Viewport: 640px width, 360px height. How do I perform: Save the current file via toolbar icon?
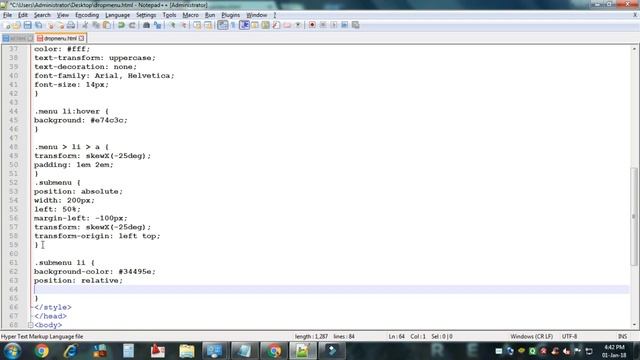click(27, 25)
